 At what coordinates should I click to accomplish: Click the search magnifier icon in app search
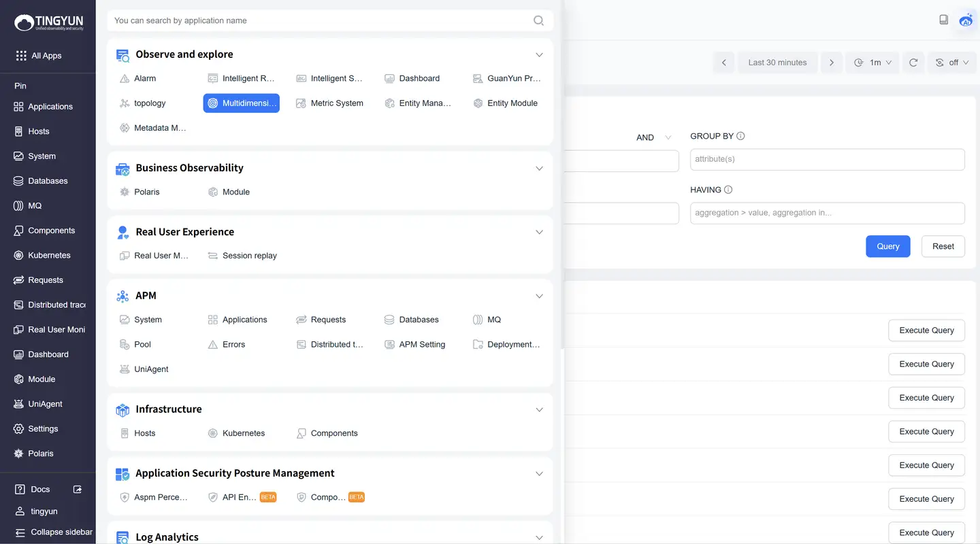pyautogui.click(x=538, y=20)
